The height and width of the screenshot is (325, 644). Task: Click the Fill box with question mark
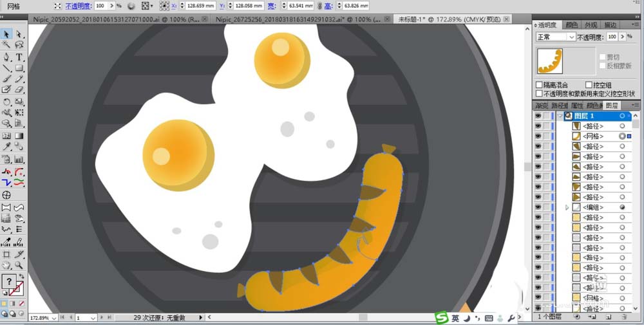click(x=8, y=282)
